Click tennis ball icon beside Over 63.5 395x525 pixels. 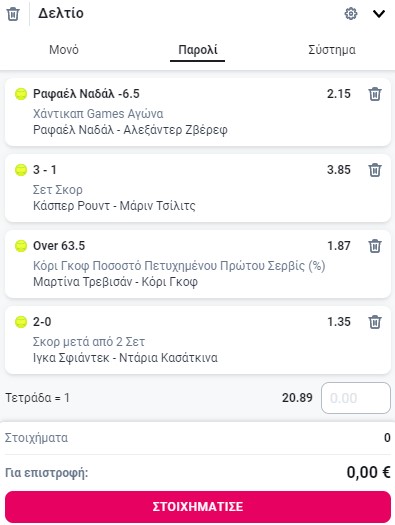click(x=21, y=246)
